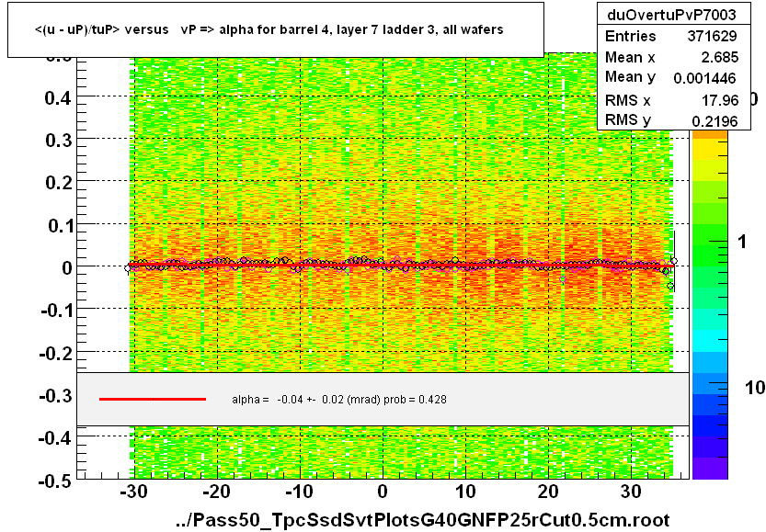Click x-axis label -30

pos(133,492)
